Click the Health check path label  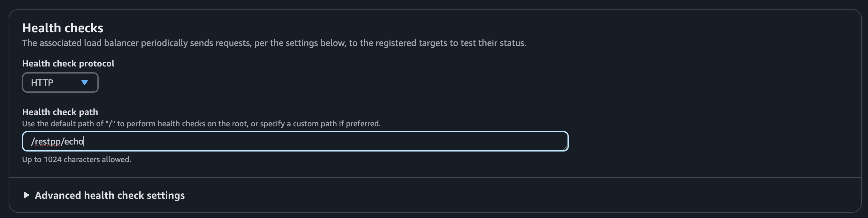tap(60, 112)
